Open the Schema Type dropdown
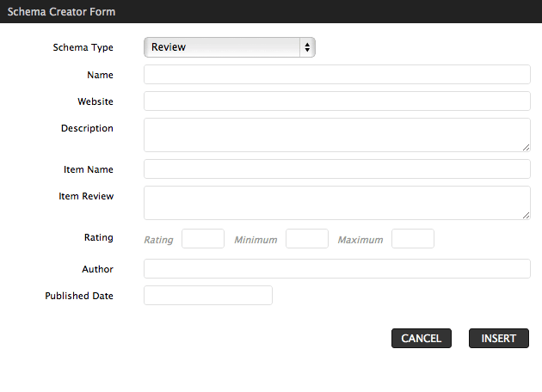Viewport: 542px width, 392px height. point(230,47)
